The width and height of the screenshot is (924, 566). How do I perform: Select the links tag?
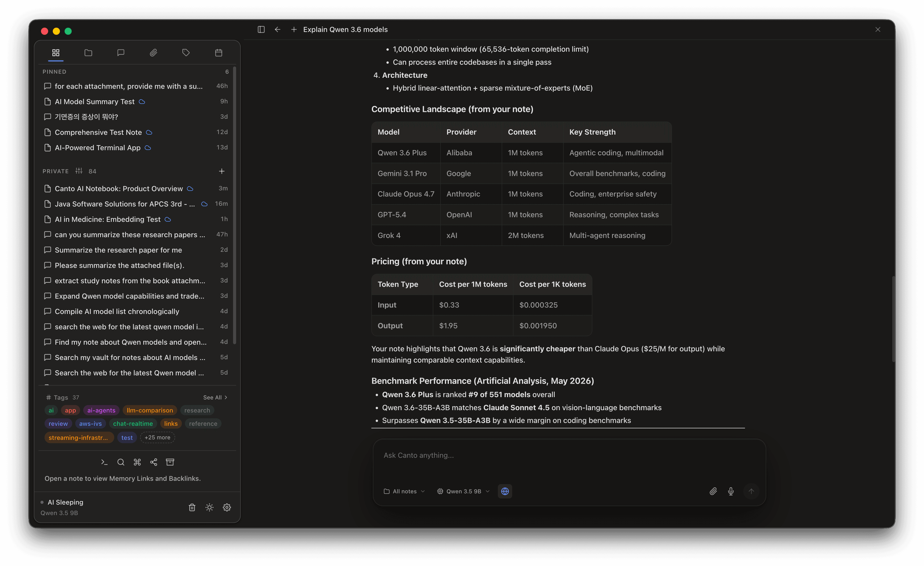171,424
